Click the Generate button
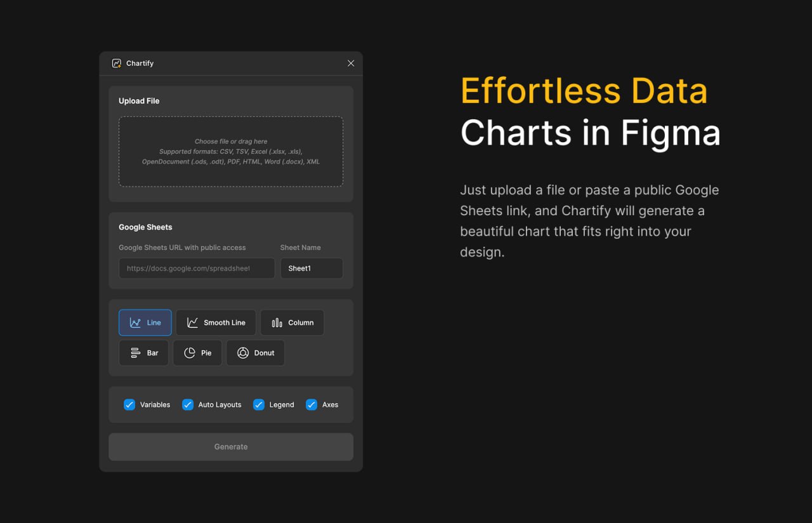 pos(231,447)
